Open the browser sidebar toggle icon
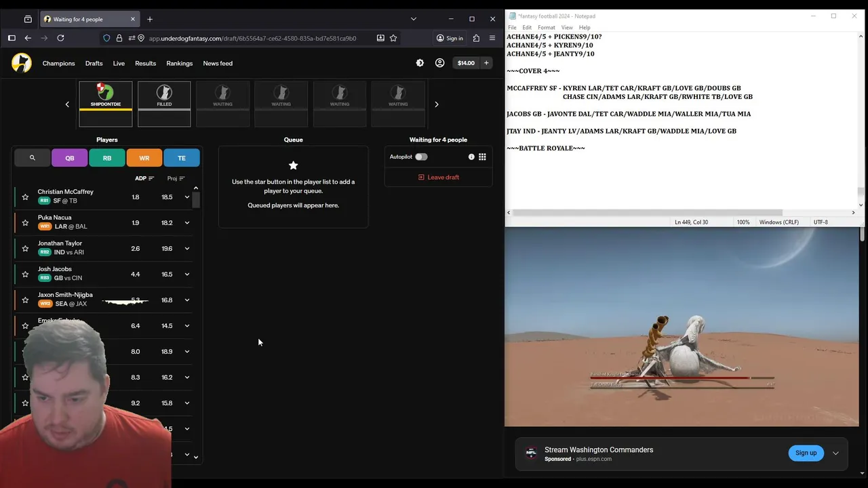 12,38
